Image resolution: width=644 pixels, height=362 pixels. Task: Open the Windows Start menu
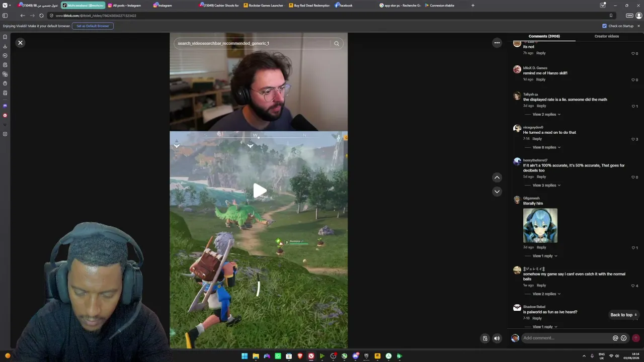pyautogui.click(x=245, y=356)
